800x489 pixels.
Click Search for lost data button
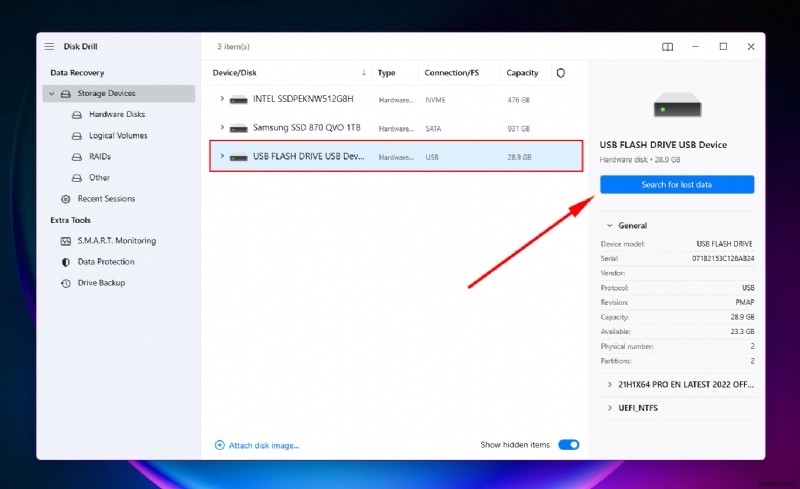pyautogui.click(x=677, y=184)
